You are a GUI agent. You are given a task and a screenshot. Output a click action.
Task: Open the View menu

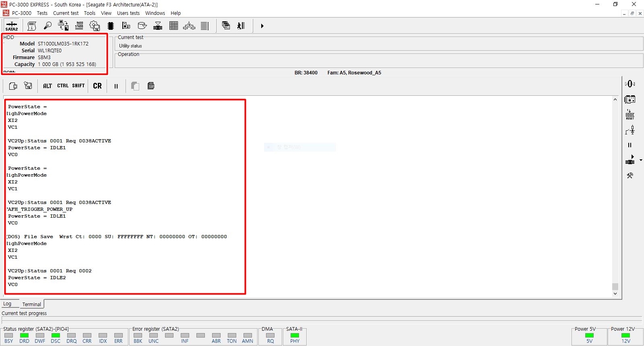point(106,13)
